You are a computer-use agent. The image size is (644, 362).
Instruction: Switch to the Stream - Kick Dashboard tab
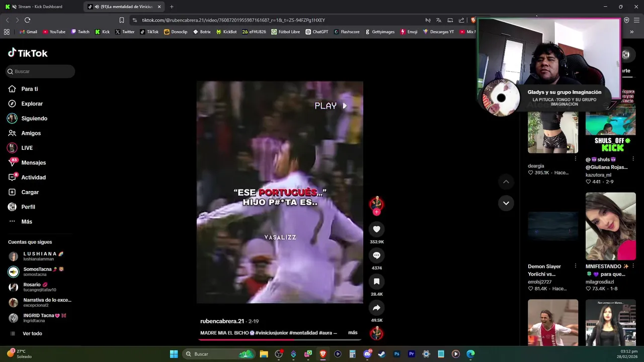[x=40, y=7]
